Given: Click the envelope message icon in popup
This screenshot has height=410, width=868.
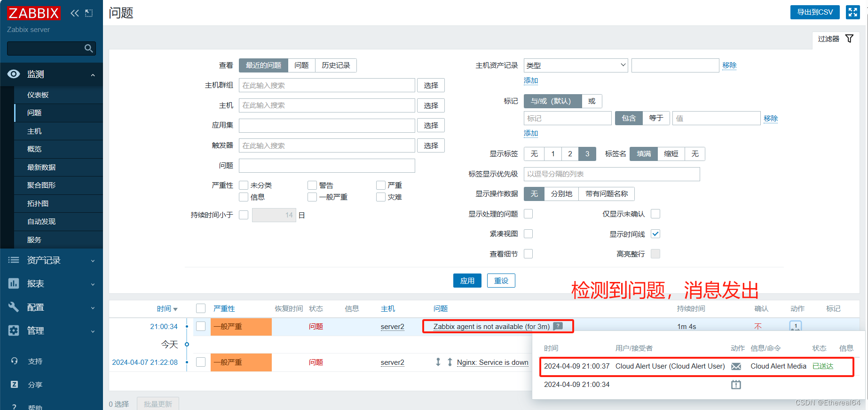Looking at the screenshot, I should click(x=736, y=366).
